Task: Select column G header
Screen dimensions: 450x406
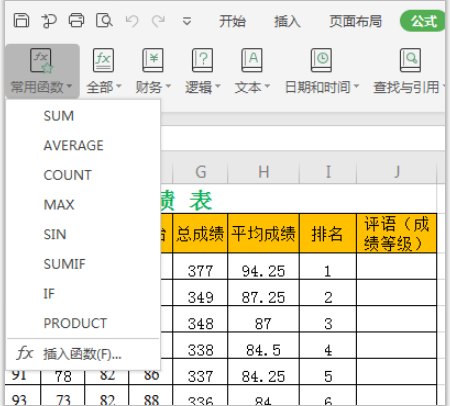Action: click(x=200, y=172)
